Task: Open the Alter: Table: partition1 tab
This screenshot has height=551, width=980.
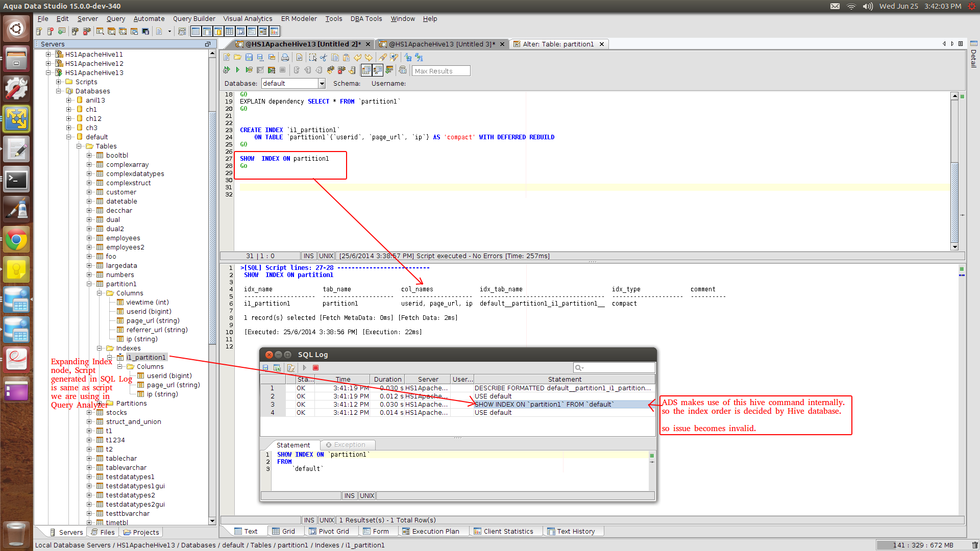Action: (558, 44)
